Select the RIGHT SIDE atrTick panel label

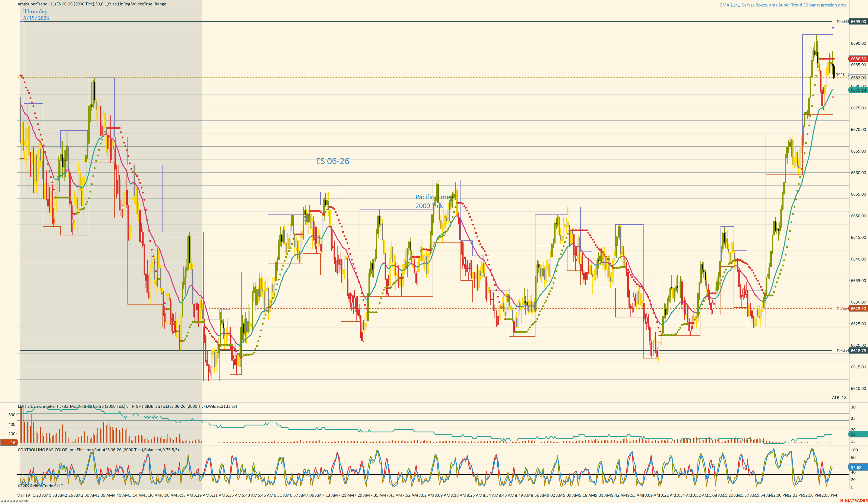click(x=184, y=406)
